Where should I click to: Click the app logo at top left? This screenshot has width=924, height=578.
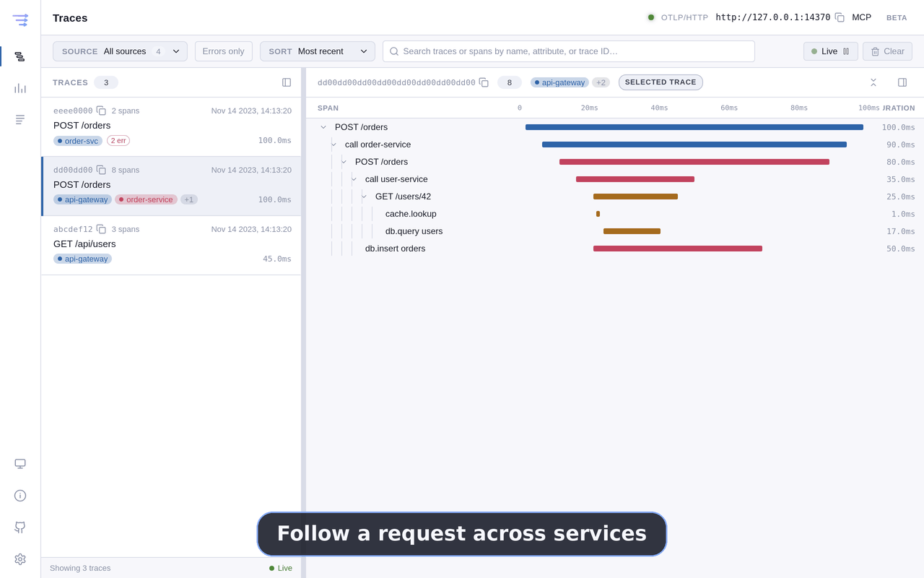(x=20, y=20)
